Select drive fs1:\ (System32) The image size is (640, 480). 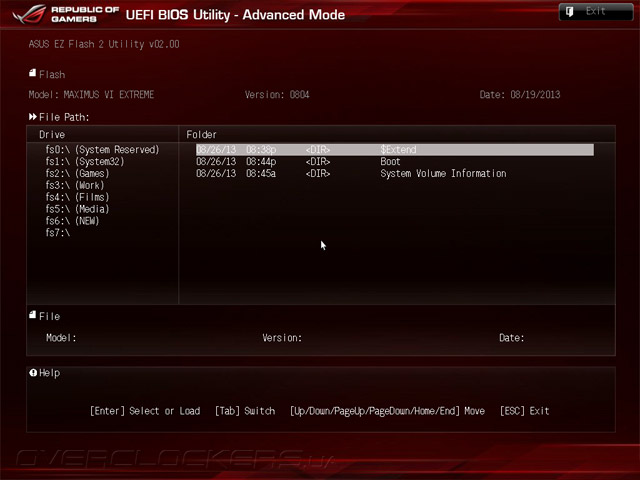84,162
